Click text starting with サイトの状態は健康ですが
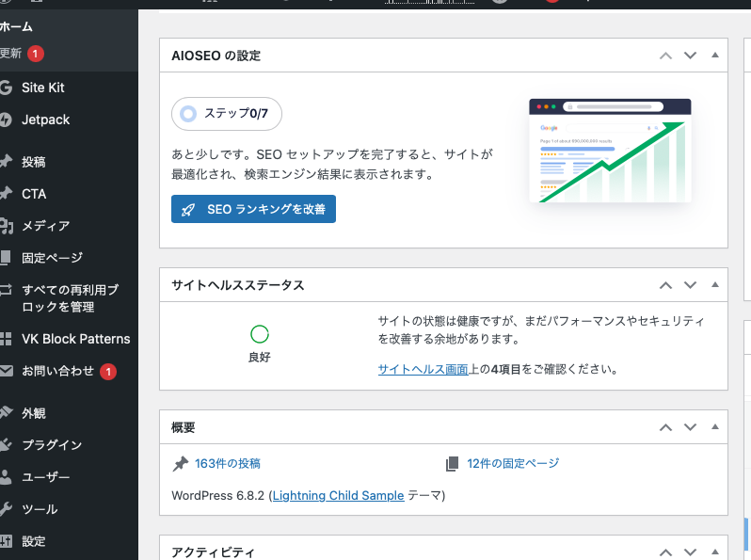The image size is (751, 560). tap(541, 330)
